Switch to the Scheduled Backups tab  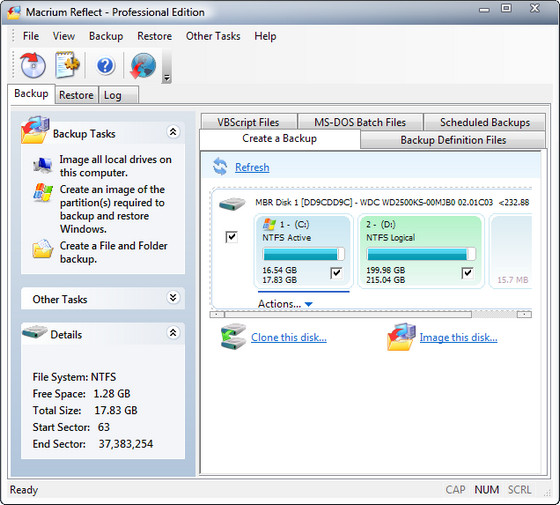pyautogui.click(x=485, y=122)
